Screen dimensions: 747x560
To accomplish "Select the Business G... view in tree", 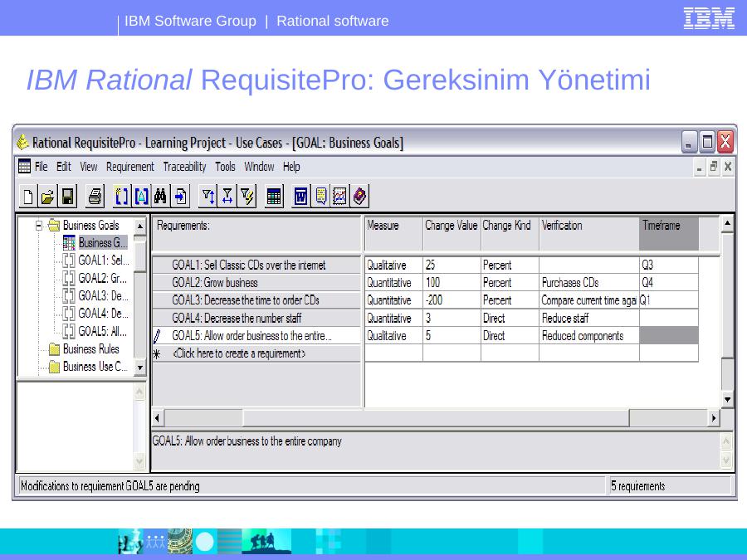I will click(95, 243).
